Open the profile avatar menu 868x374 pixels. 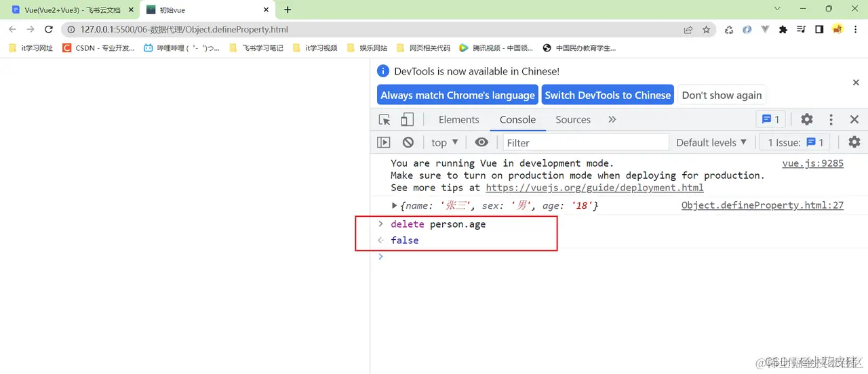(x=837, y=30)
